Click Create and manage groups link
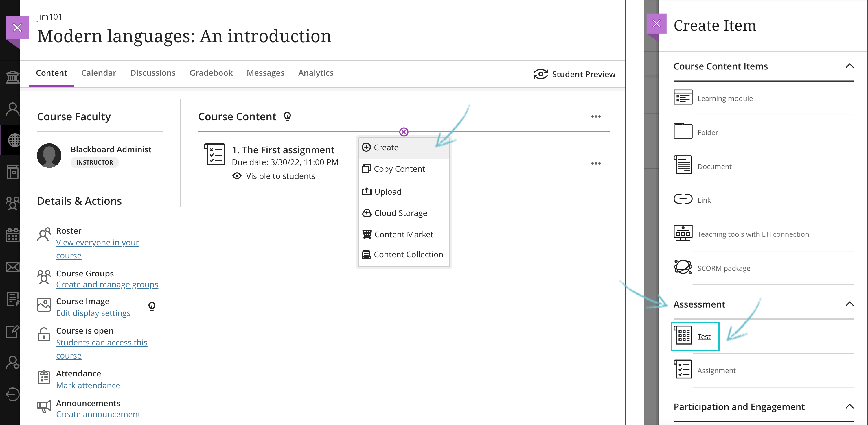The image size is (868, 425). coord(107,284)
